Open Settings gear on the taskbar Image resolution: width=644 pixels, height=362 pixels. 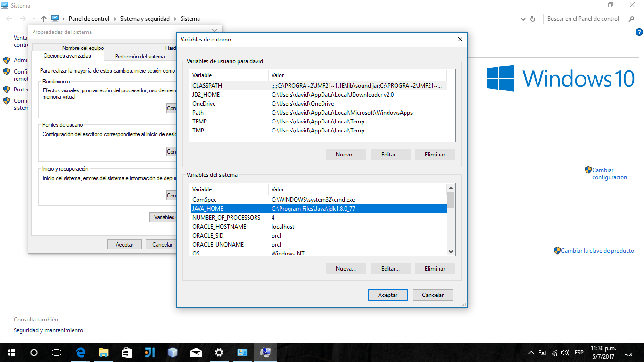pyautogui.click(x=219, y=352)
